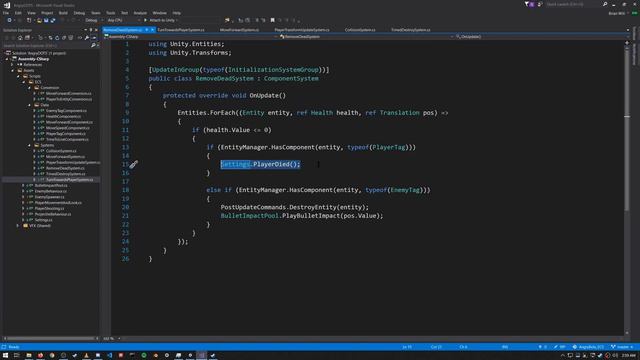
Task: Click the Visual Studio taskbar icon
Action: pos(201,356)
